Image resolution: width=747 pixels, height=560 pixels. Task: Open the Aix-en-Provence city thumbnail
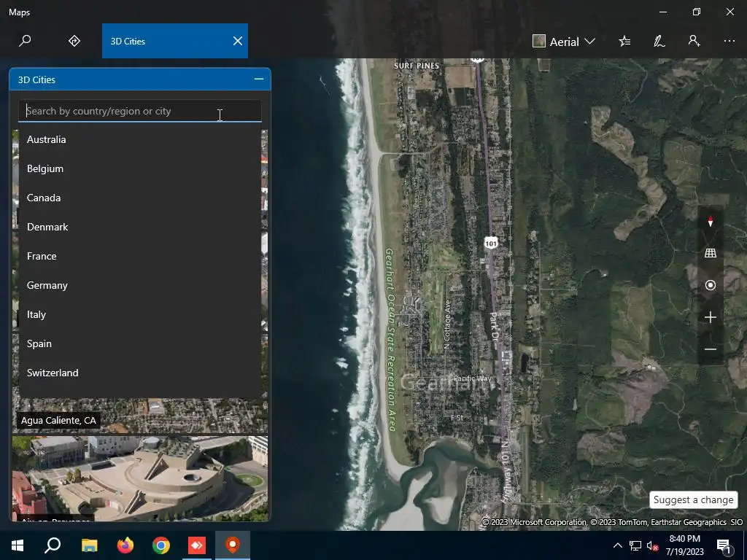pyautogui.click(x=140, y=478)
